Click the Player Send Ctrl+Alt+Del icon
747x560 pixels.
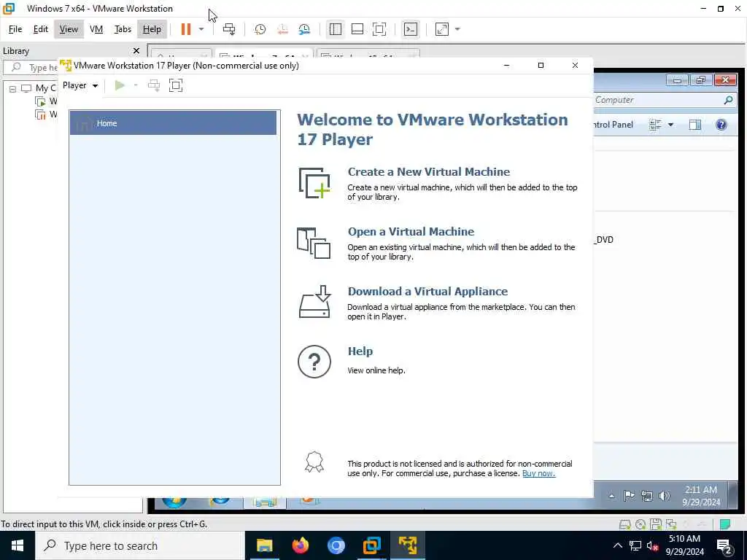[154, 85]
